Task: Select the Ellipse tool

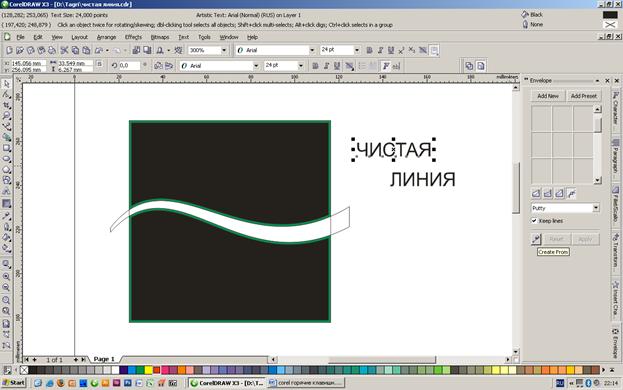Action: click(x=6, y=158)
